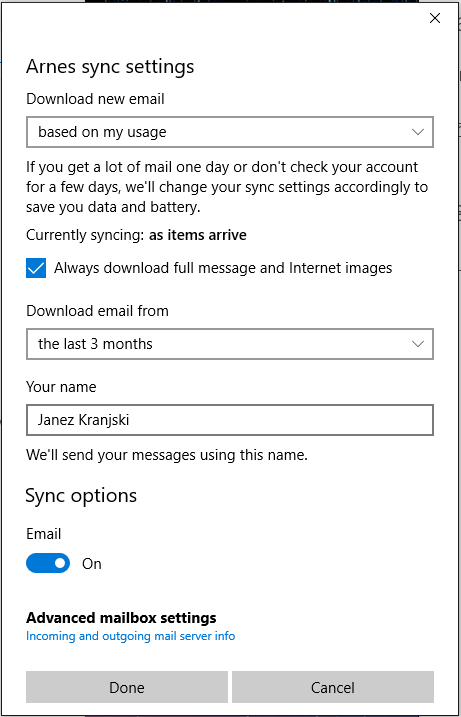The height and width of the screenshot is (717, 461).
Task: Click the chevron arrow beside 'based on my usage'
Action: click(418, 132)
